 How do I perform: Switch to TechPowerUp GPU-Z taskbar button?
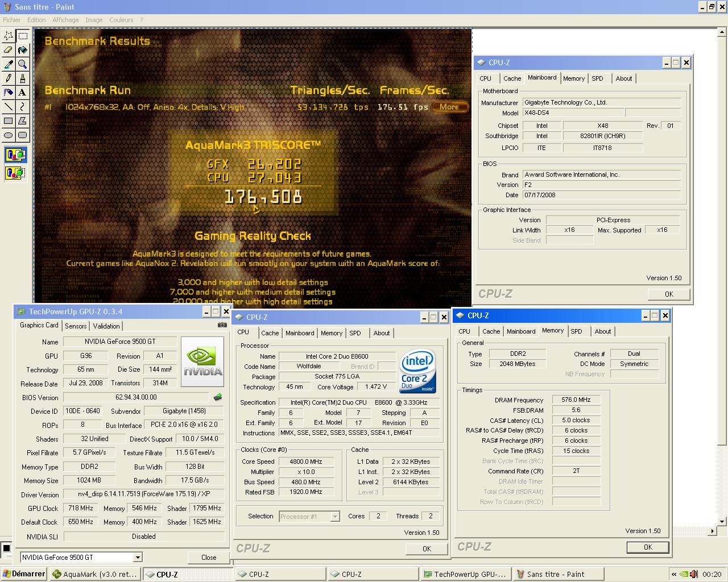(x=465, y=574)
